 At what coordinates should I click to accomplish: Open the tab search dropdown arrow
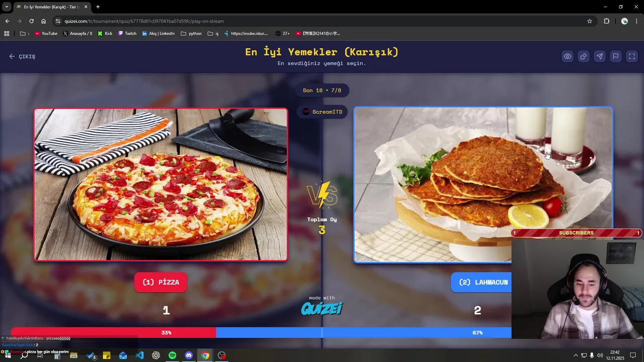click(7, 7)
